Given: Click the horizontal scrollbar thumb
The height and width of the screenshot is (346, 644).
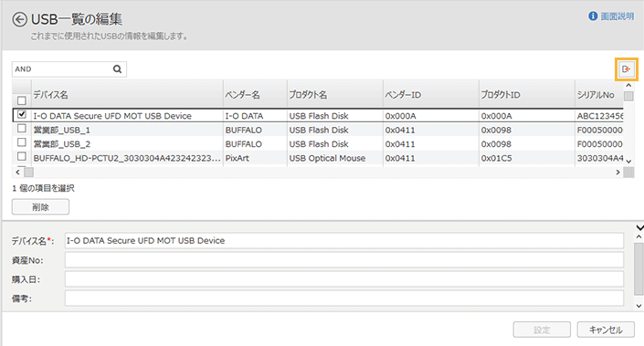Looking at the screenshot, I should (x=28, y=173).
